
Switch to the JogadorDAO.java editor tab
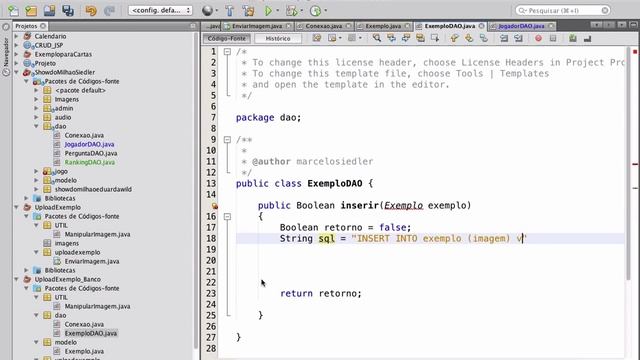(521, 26)
